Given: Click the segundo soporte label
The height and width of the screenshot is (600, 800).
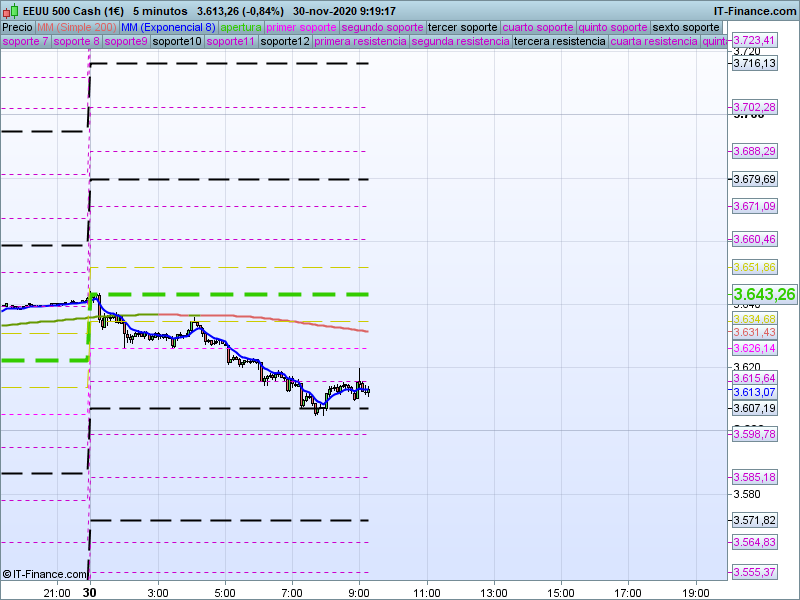Looking at the screenshot, I should click(x=382, y=28).
